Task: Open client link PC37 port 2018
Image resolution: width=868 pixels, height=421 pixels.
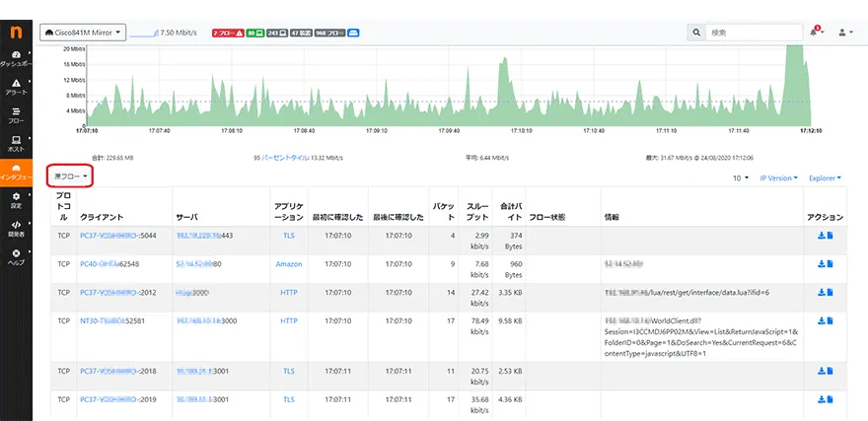Action: [118, 372]
